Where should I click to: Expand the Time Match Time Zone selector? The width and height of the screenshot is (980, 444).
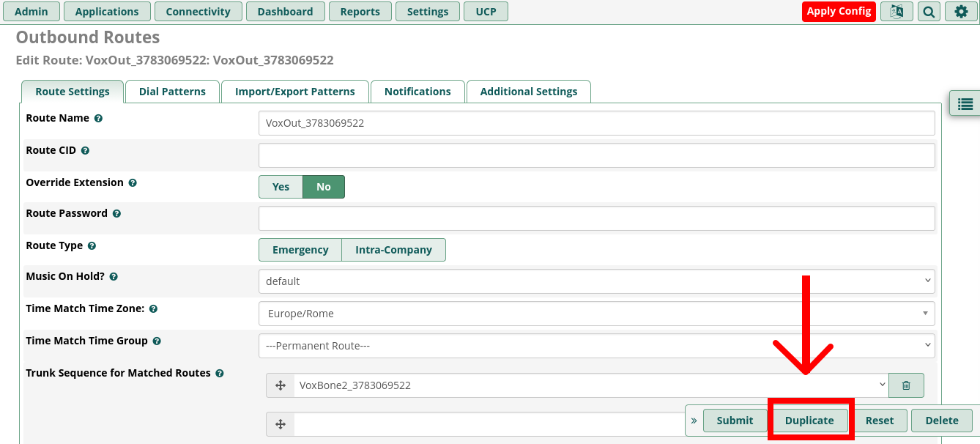[x=596, y=314]
